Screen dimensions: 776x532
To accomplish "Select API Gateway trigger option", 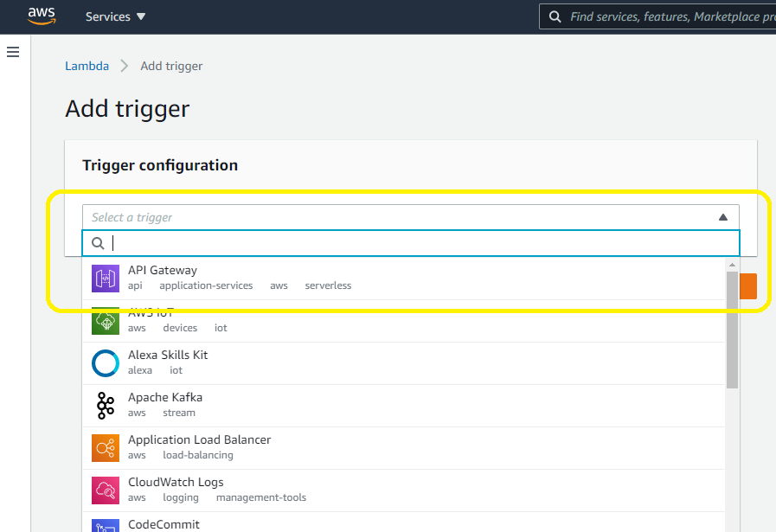I will click(x=403, y=279).
